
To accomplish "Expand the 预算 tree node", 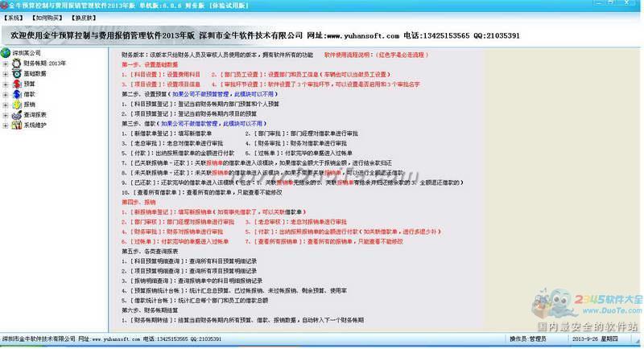I will pyautogui.click(x=6, y=84).
